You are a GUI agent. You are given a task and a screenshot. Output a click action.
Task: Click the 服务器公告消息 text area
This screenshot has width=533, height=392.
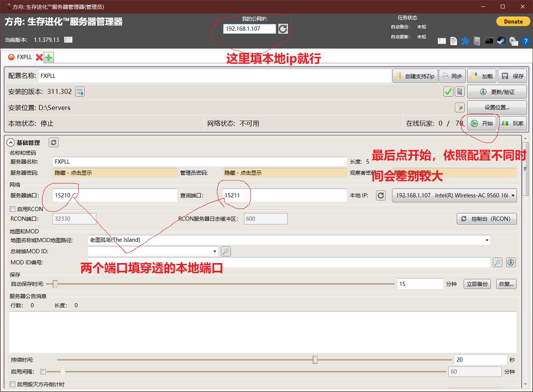coord(262,332)
